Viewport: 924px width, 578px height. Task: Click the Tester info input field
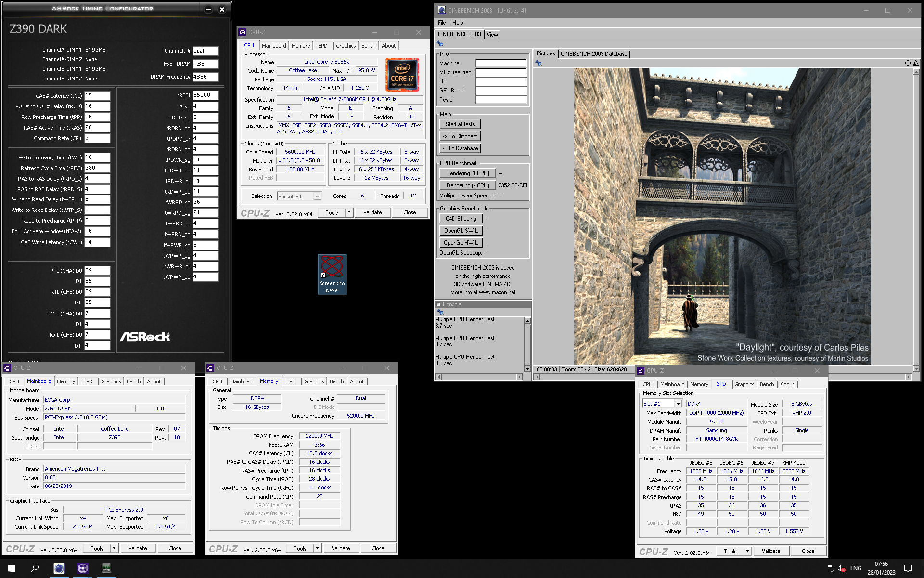[501, 100]
